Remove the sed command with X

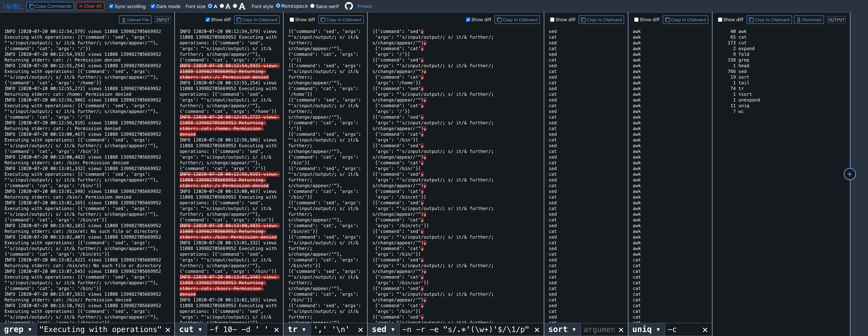pyautogui.click(x=537, y=330)
